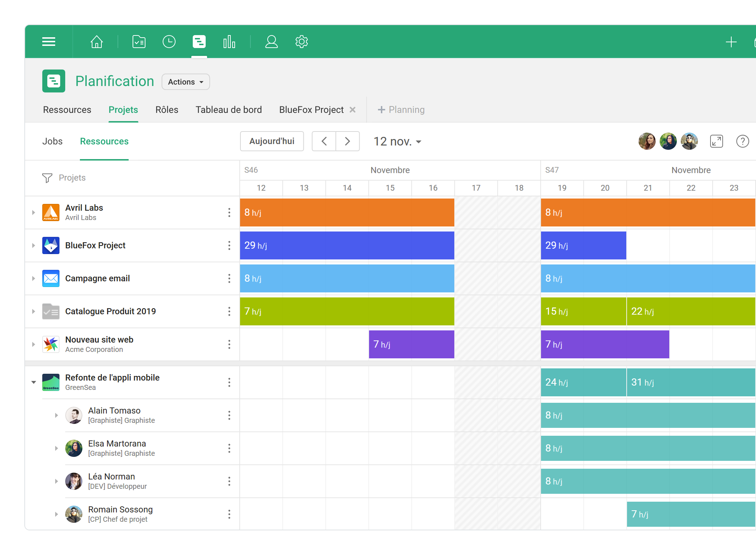The image size is (756, 554).
Task: Click the orange Avril Labs S46 bar
Action: (347, 212)
